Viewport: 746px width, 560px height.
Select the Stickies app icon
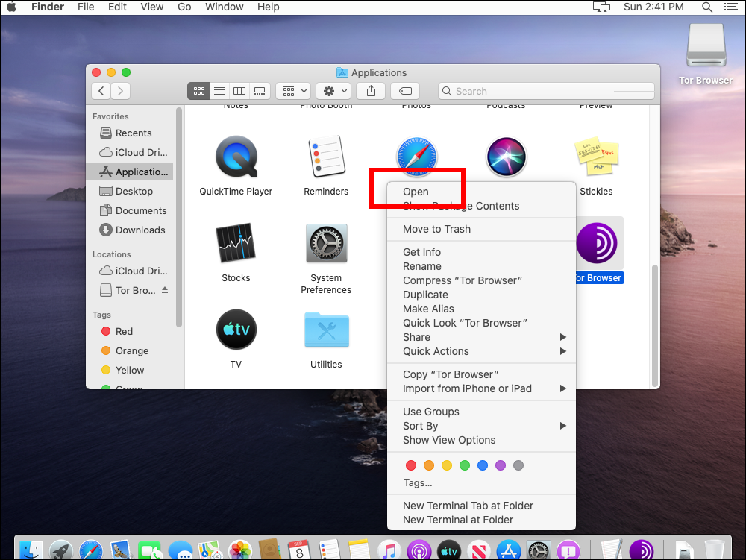(x=596, y=156)
